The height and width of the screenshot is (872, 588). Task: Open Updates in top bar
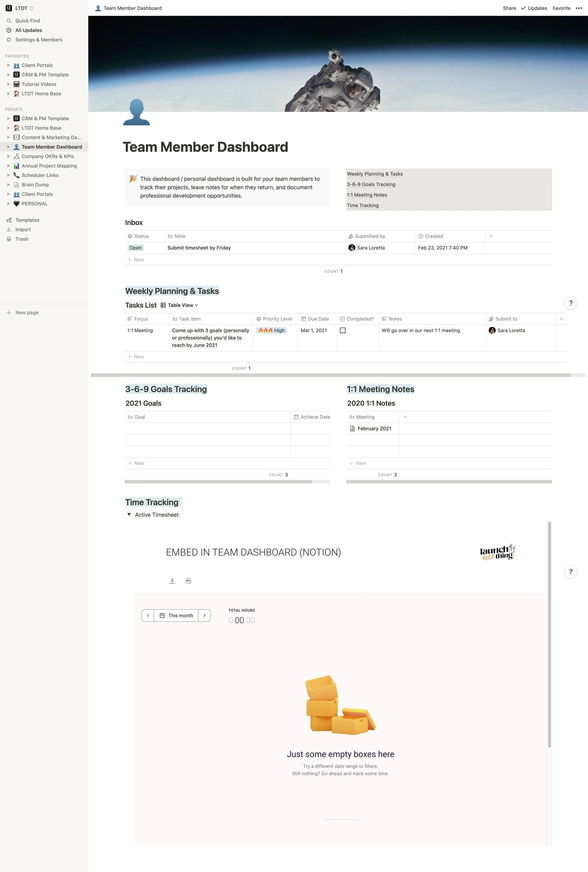(x=534, y=8)
